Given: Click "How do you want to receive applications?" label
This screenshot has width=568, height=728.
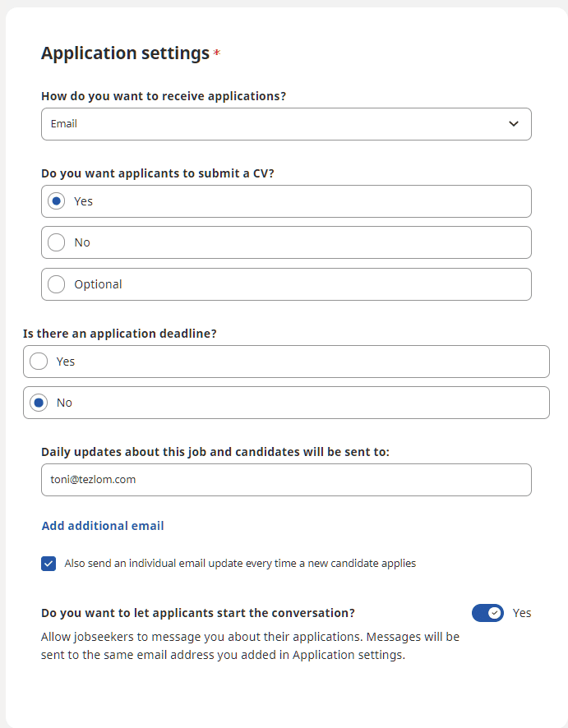Looking at the screenshot, I should pyautogui.click(x=164, y=96).
